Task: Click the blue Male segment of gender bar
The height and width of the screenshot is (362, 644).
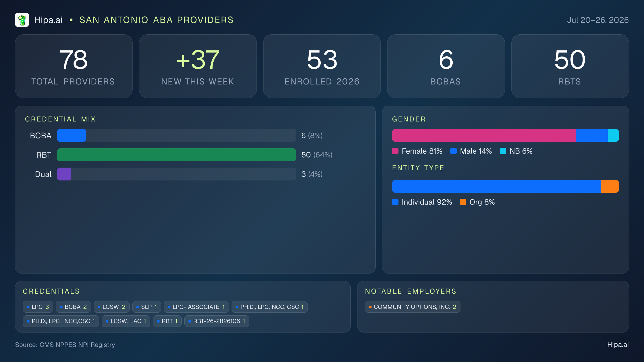Action: coord(592,135)
